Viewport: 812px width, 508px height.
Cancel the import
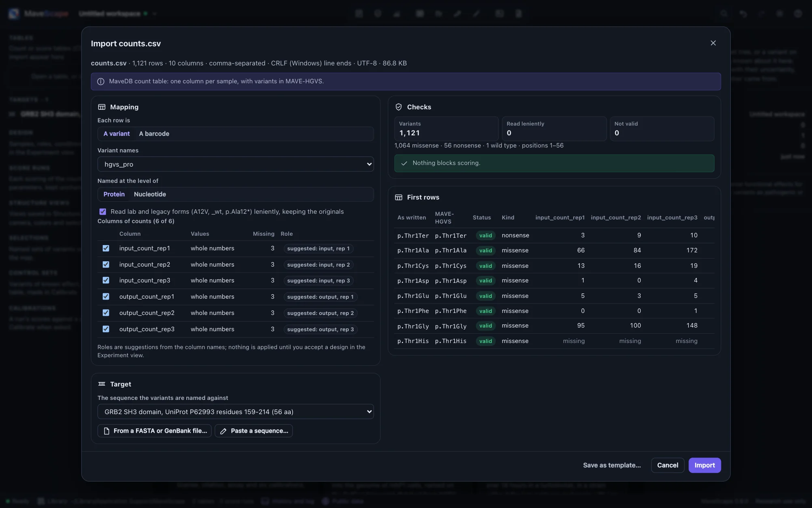tap(667, 465)
